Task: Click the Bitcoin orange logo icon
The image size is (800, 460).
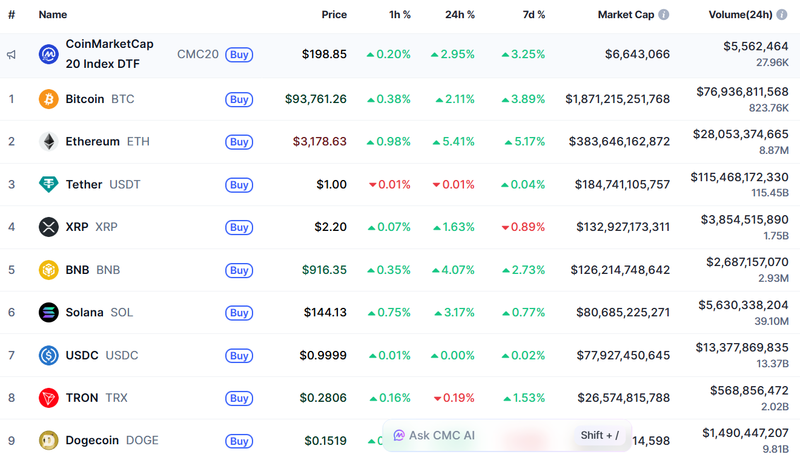Action: click(x=48, y=99)
